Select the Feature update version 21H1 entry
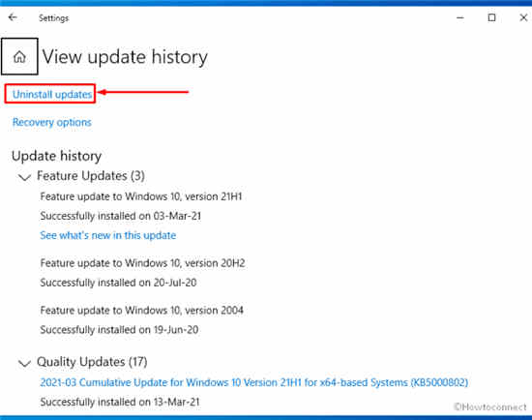Viewport: 532px width, 420px height. tap(141, 196)
